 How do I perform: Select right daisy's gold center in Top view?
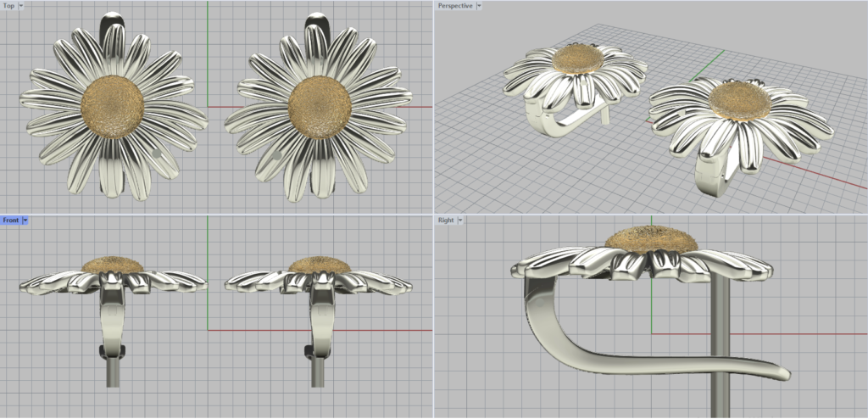320,107
